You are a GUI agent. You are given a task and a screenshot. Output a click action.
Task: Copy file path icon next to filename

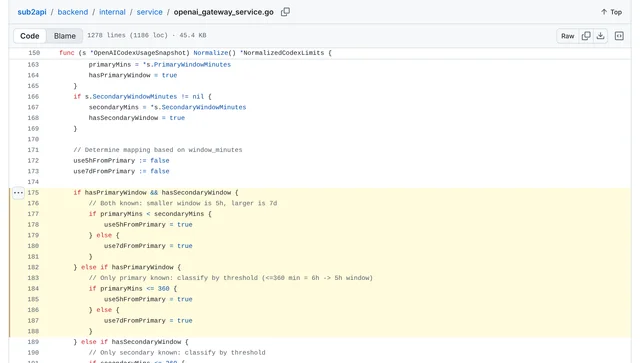[285, 12]
